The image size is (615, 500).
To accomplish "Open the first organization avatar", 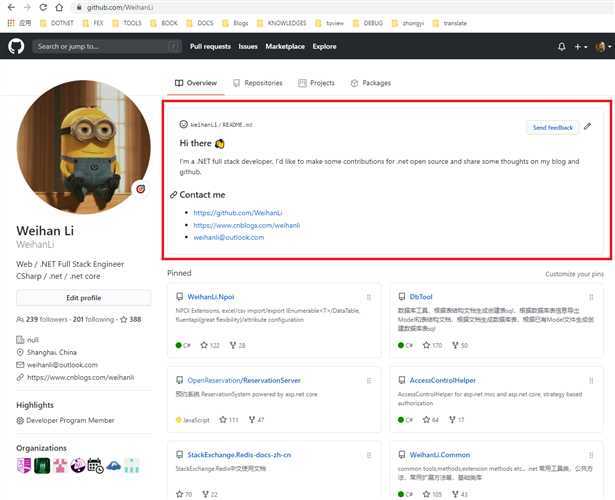I will [x=24, y=466].
